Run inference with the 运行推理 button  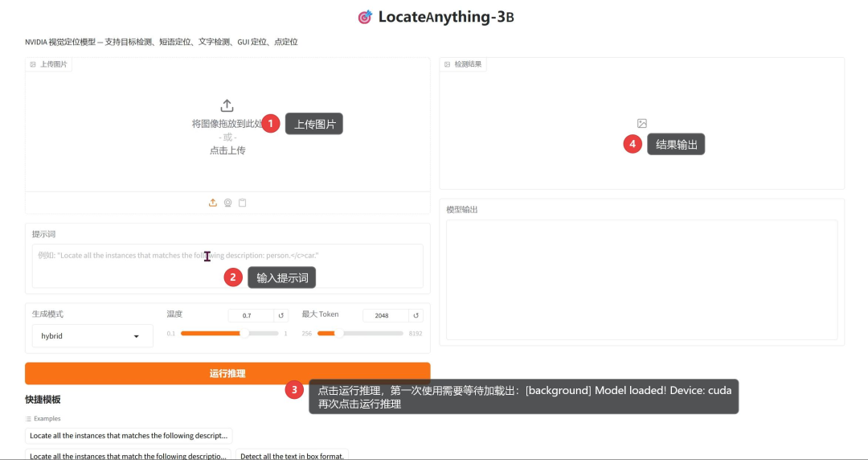click(227, 373)
